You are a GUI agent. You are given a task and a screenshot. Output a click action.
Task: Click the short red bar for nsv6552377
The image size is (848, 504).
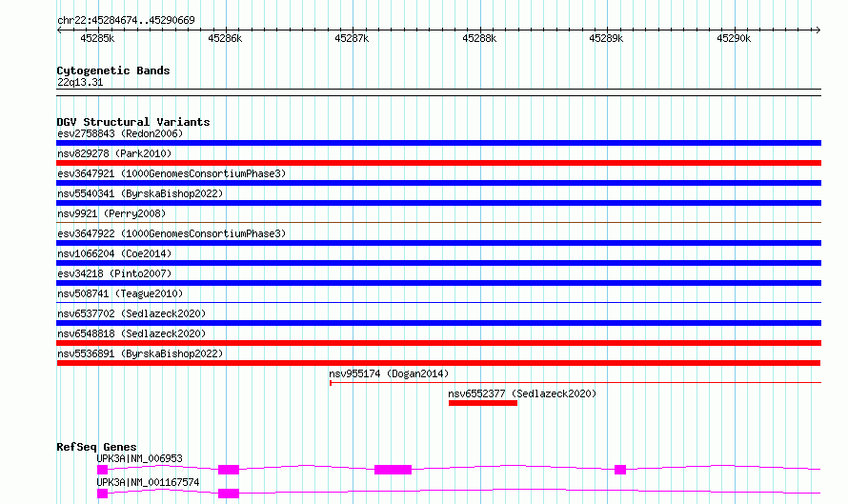coord(483,403)
